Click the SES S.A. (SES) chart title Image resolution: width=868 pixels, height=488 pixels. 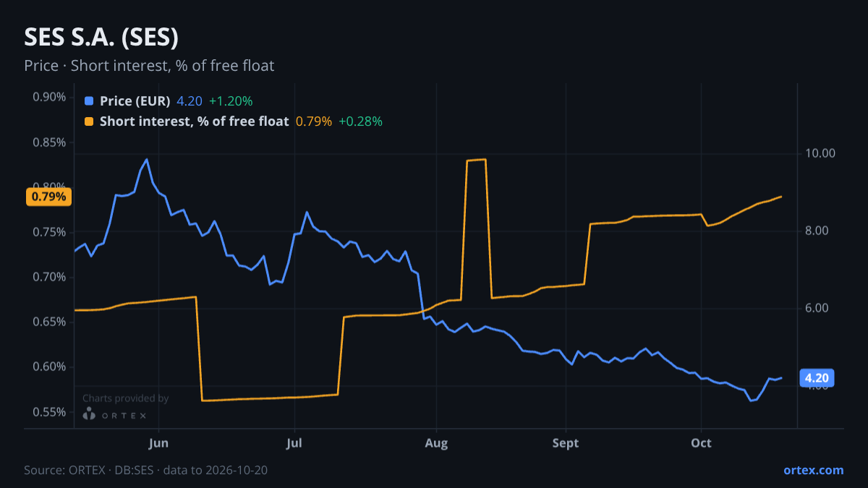[101, 37]
